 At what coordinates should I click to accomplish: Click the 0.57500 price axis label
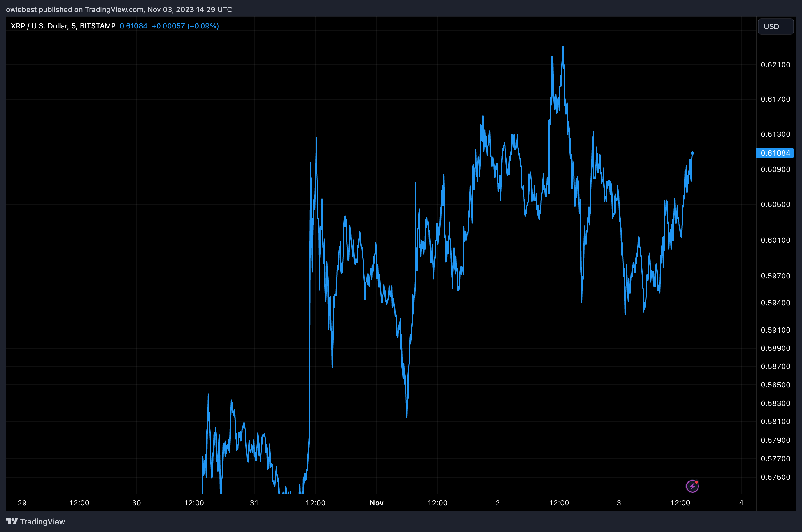click(x=775, y=477)
